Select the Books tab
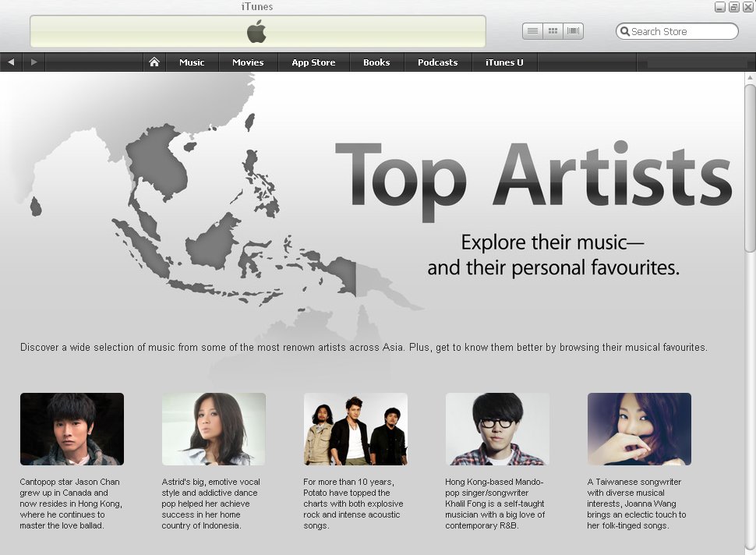 tap(376, 62)
